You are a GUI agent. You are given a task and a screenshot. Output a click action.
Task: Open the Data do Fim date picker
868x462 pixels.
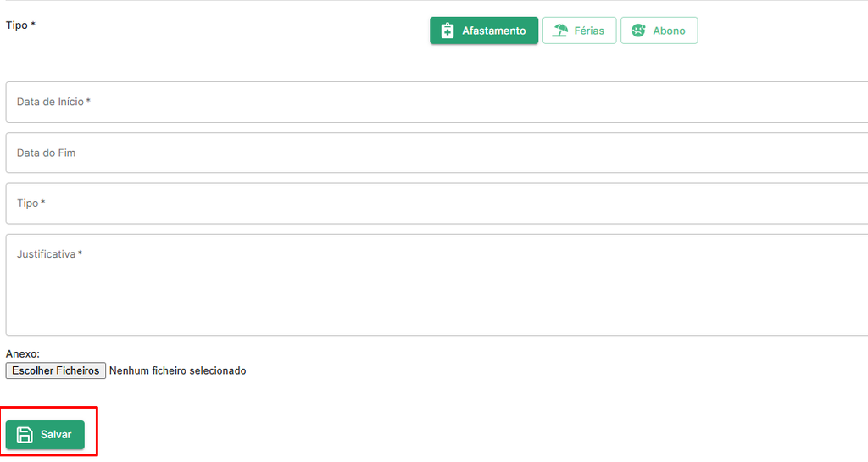(x=437, y=153)
